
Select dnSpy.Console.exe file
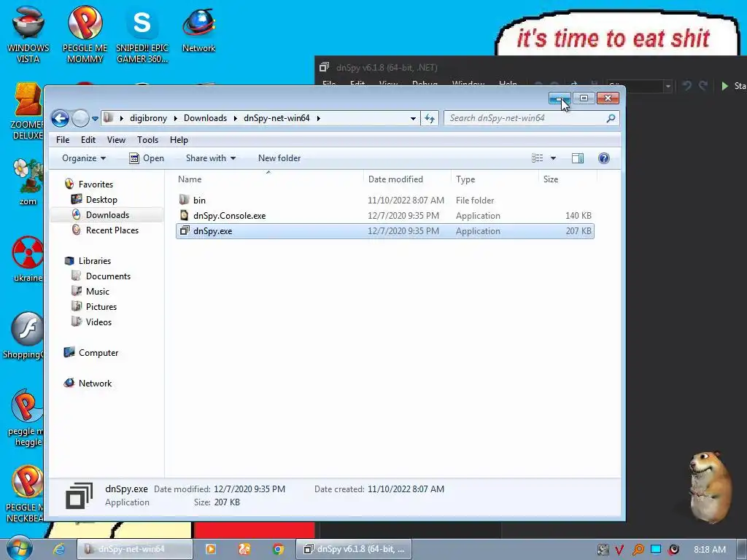pyautogui.click(x=229, y=216)
